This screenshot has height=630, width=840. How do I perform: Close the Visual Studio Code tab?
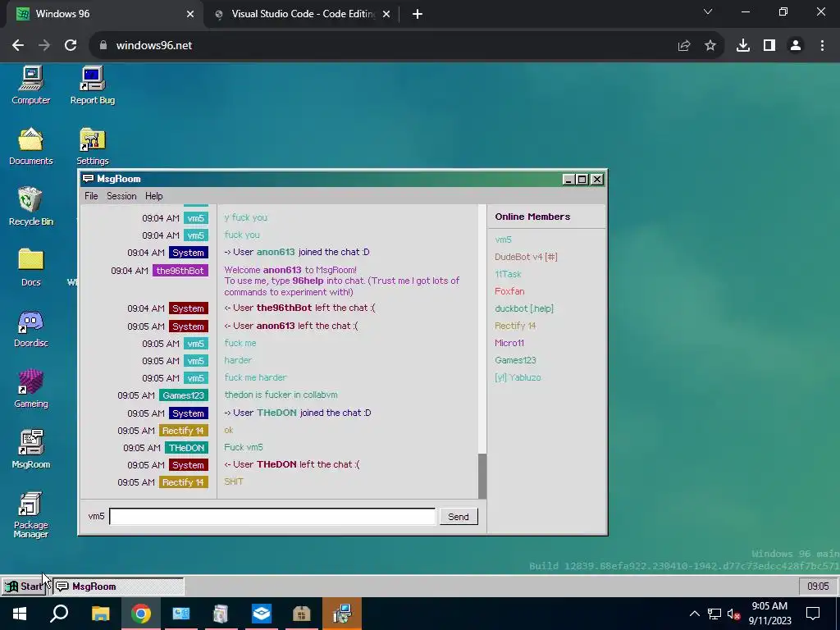click(386, 15)
